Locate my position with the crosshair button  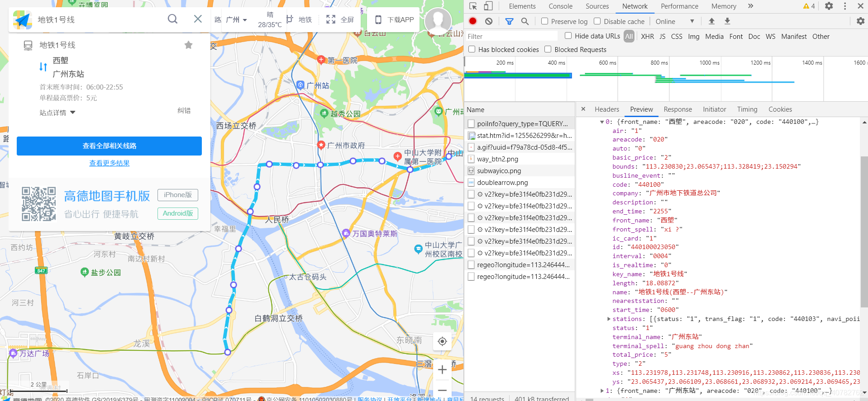[442, 341]
